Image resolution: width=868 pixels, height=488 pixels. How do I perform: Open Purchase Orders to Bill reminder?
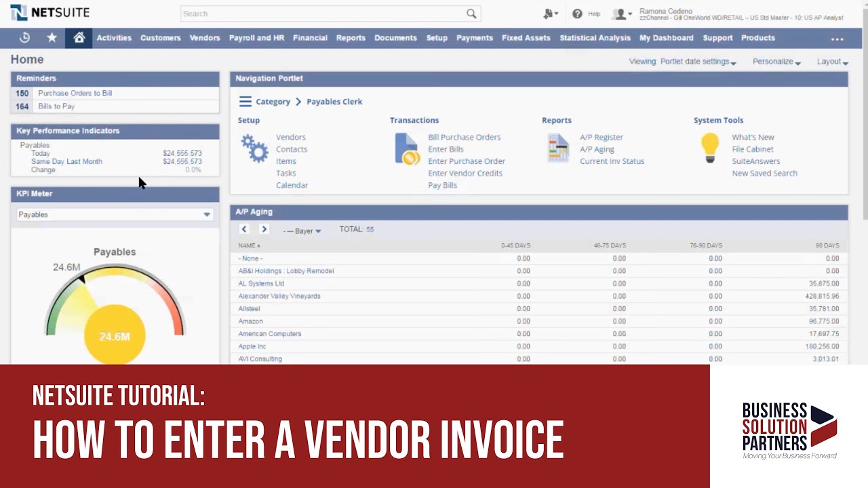[x=75, y=94]
